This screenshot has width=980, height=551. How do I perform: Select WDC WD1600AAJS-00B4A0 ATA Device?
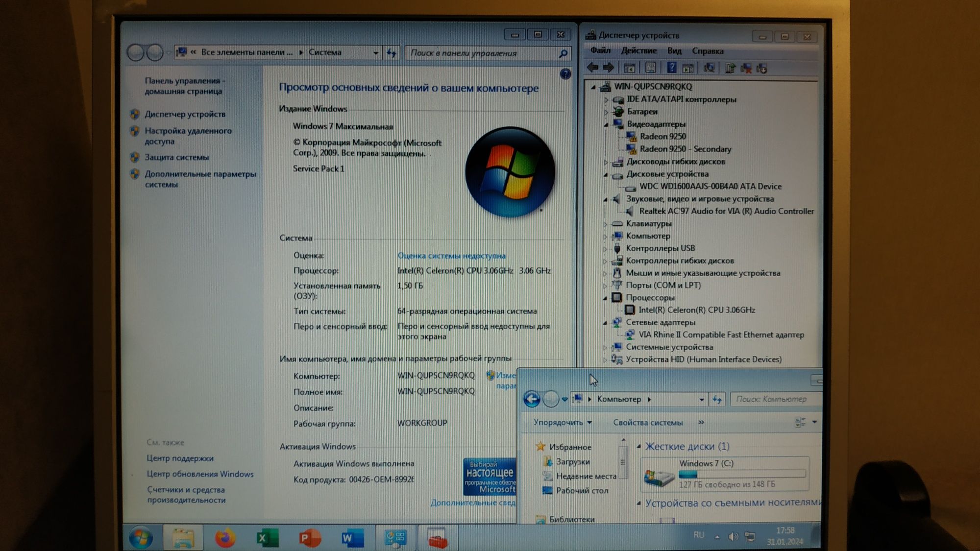point(710,187)
